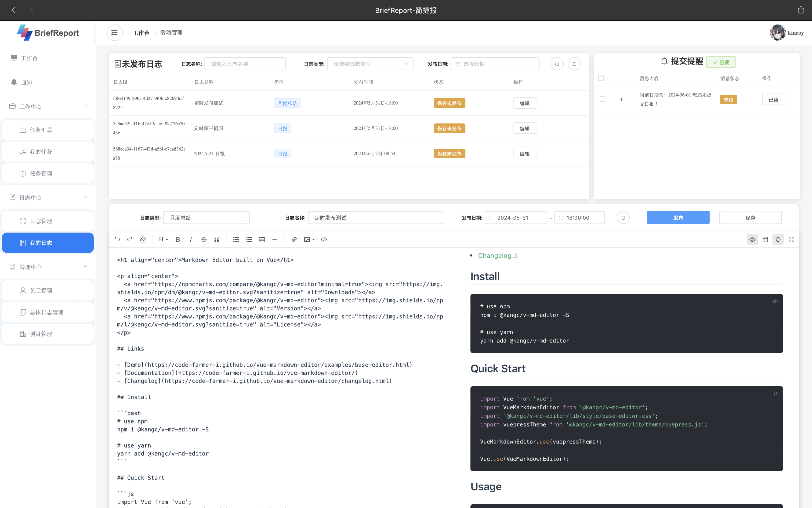The image size is (812, 508).
Task: Open the Changelog link in preview
Action: click(x=497, y=255)
